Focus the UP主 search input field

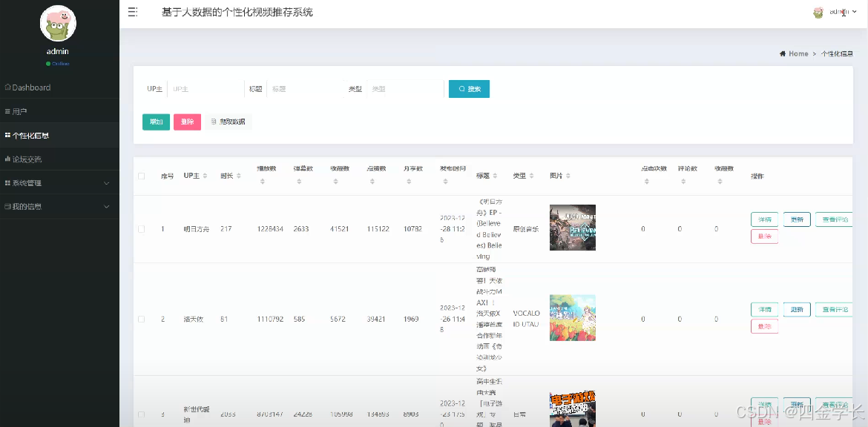click(205, 88)
